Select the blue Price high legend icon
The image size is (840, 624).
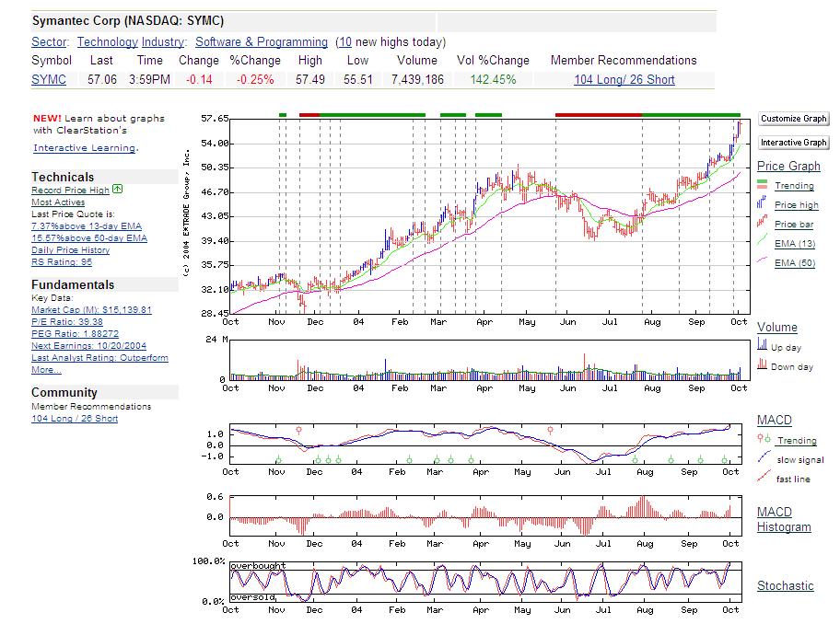762,202
